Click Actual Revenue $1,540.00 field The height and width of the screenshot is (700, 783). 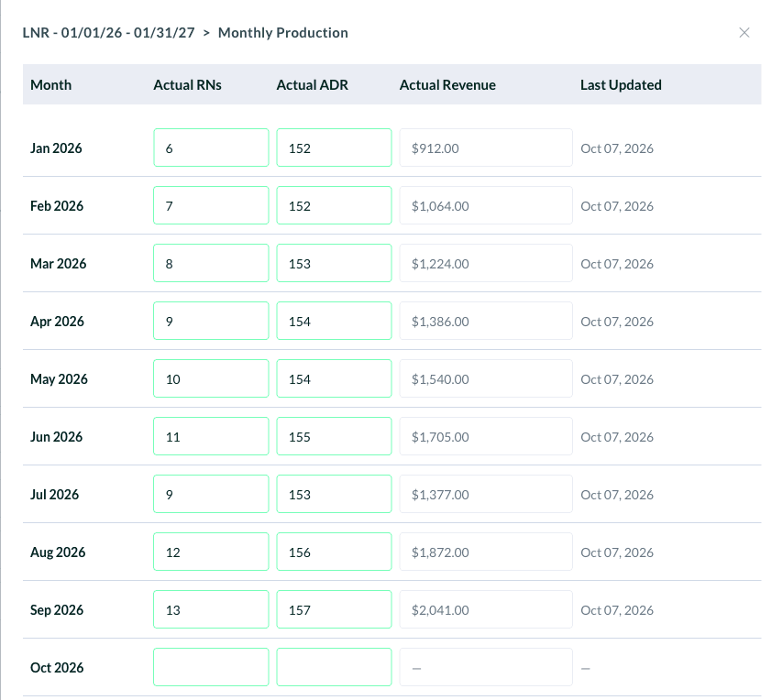(486, 378)
